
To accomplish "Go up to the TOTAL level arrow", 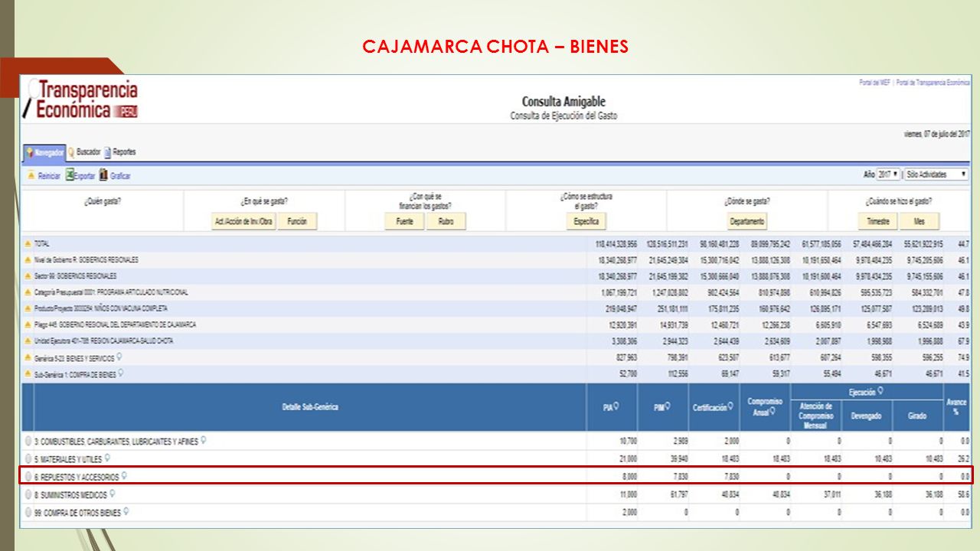I will click(x=28, y=243).
